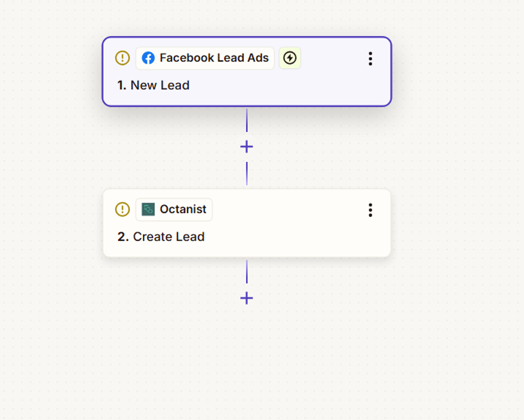Click the Facebook logo icon in the trigger step

(x=148, y=58)
